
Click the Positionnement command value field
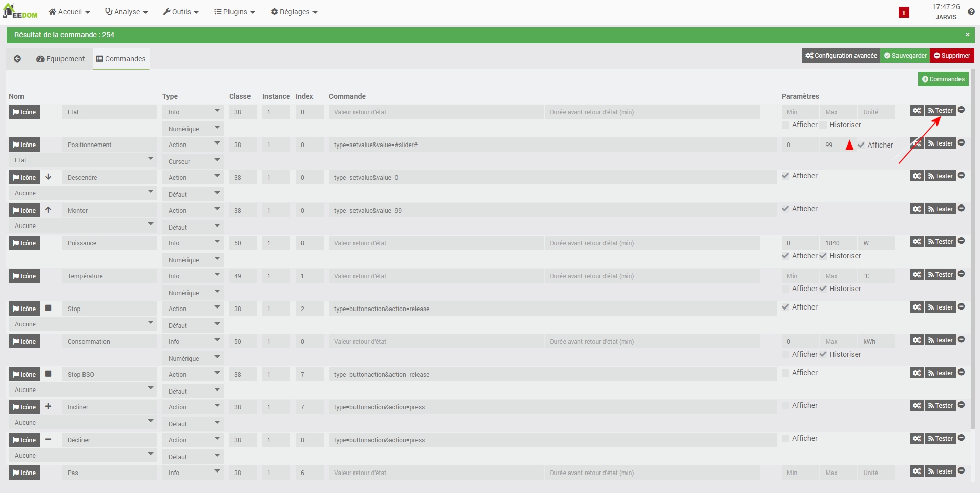[552, 145]
